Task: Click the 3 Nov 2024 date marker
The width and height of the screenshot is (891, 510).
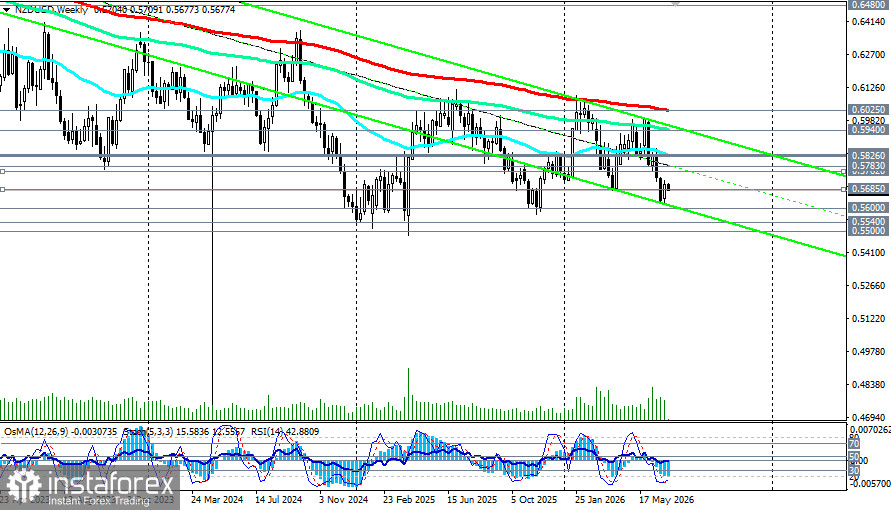Action: coord(344,500)
